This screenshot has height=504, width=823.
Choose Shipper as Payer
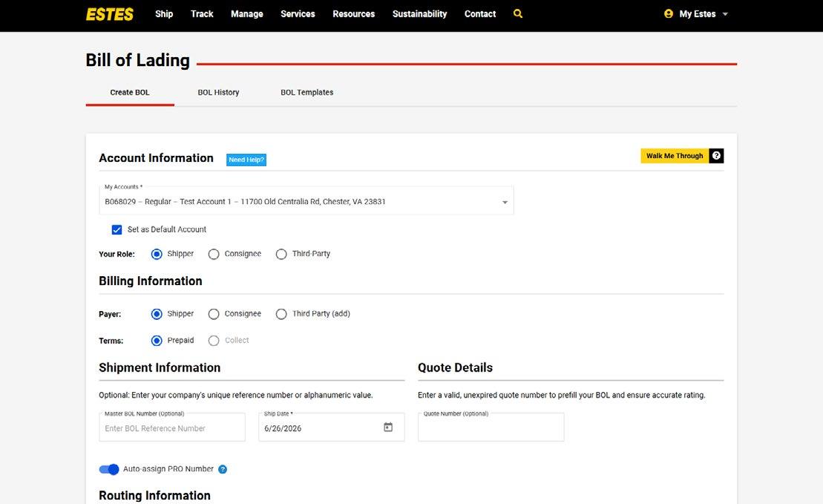tap(157, 314)
